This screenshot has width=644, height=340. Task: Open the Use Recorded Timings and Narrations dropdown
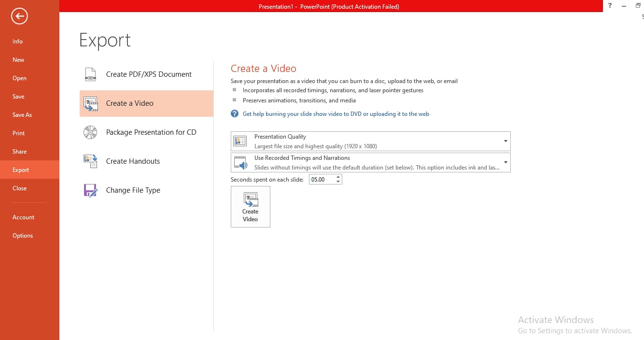pyautogui.click(x=505, y=162)
